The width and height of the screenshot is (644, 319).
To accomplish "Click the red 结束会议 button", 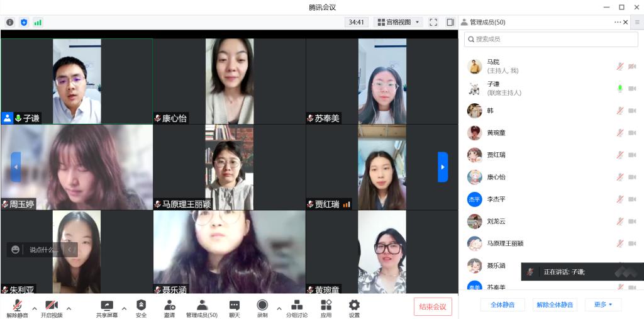I will click(433, 306).
